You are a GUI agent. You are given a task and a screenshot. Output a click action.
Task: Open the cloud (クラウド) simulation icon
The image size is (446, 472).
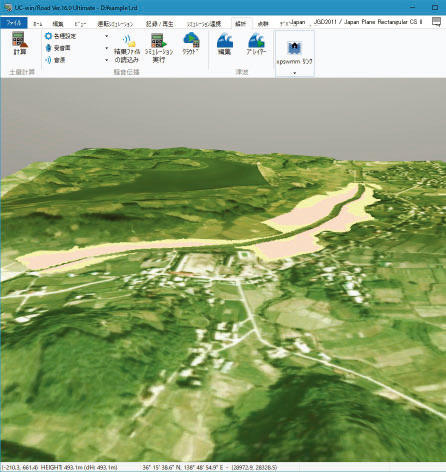191,43
